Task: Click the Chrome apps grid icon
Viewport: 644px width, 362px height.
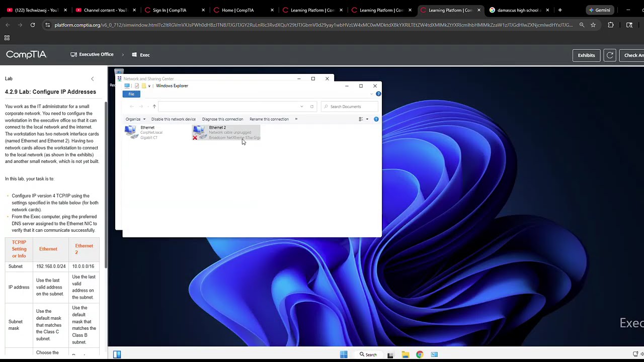Action: [x=7, y=38]
